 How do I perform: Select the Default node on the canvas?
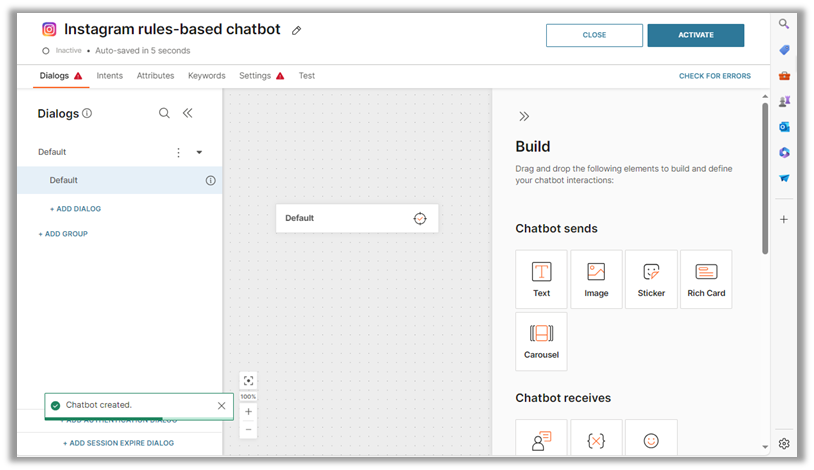tap(357, 218)
